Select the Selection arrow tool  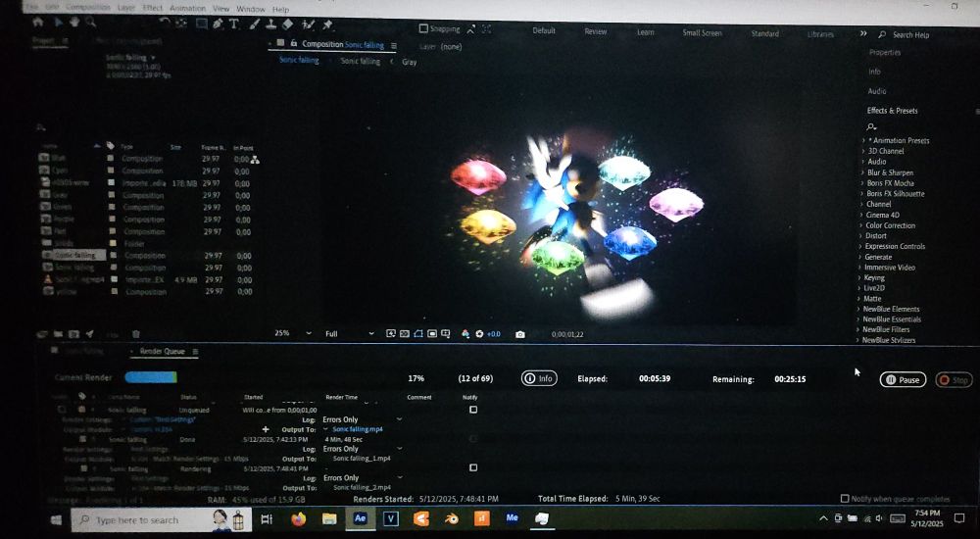tap(60, 22)
